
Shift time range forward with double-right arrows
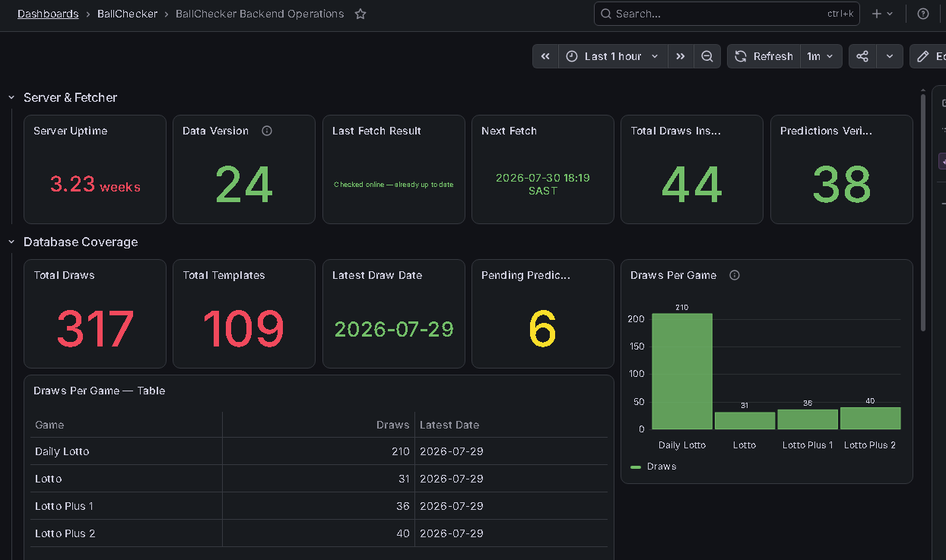pos(681,56)
